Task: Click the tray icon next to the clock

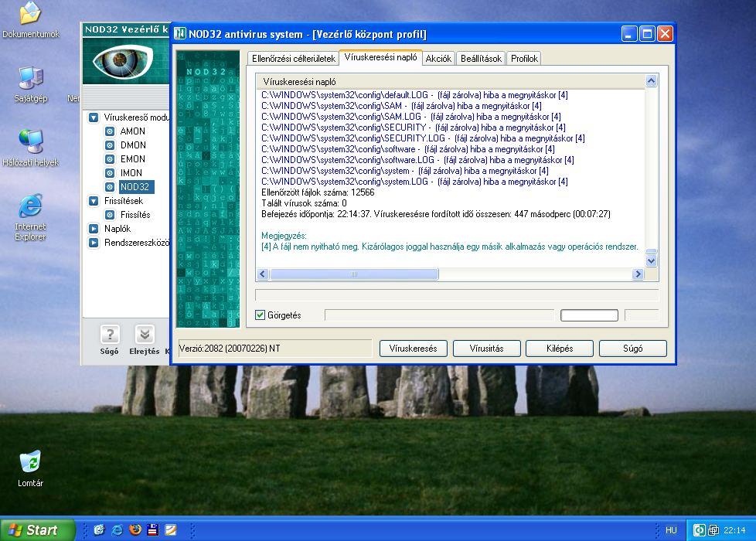Action: click(713, 530)
